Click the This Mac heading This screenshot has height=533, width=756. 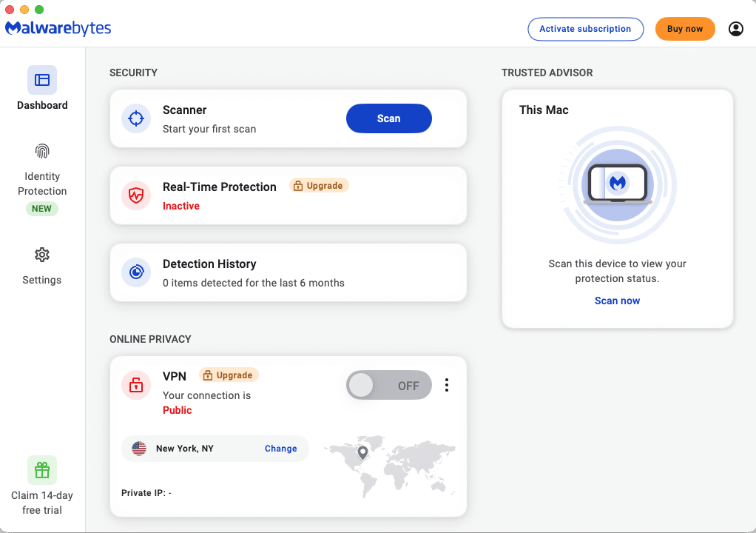click(544, 110)
